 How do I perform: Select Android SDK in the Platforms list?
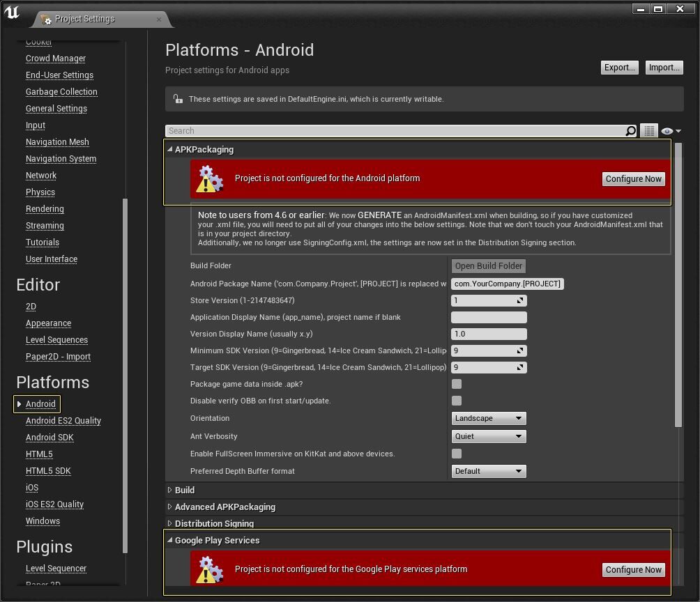pyautogui.click(x=50, y=438)
